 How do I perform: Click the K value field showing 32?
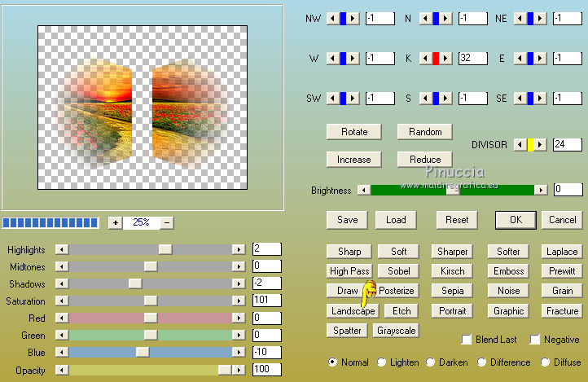coord(473,59)
